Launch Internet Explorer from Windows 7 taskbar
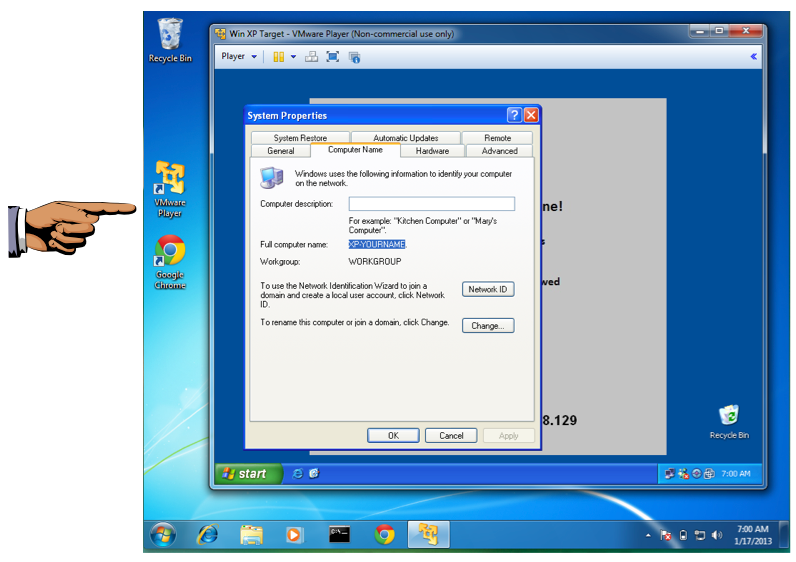The image size is (796, 562). [x=207, y=535]
